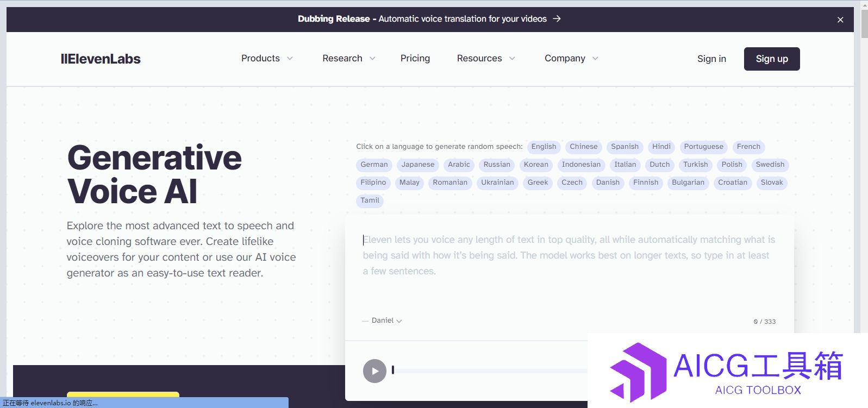Close the Dubbing Release banner
Viewport: 868px width, 408px height.
coord(840,20)
